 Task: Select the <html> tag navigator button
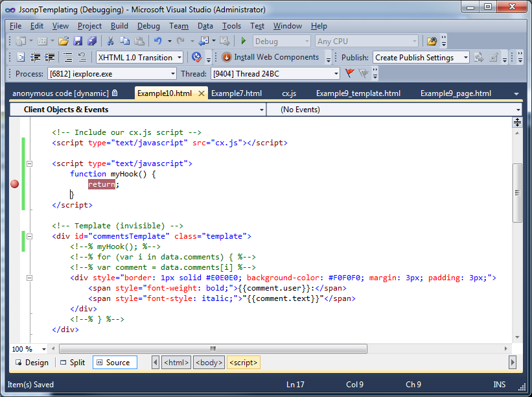(176, 363)
